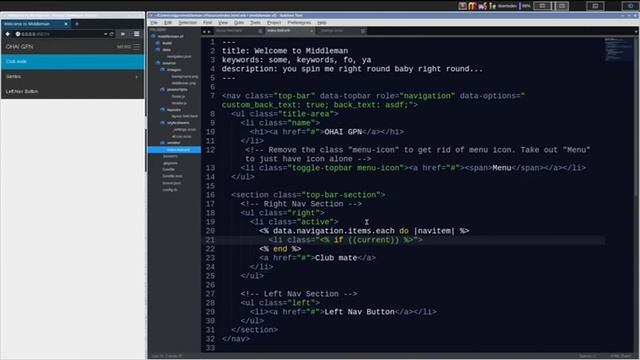
Task: Click the browser address bar
Action: pyautogui.click(x=59, y=34)
